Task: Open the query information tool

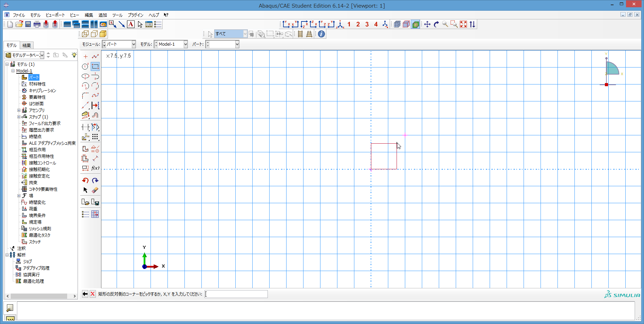Action: (321, 34)
